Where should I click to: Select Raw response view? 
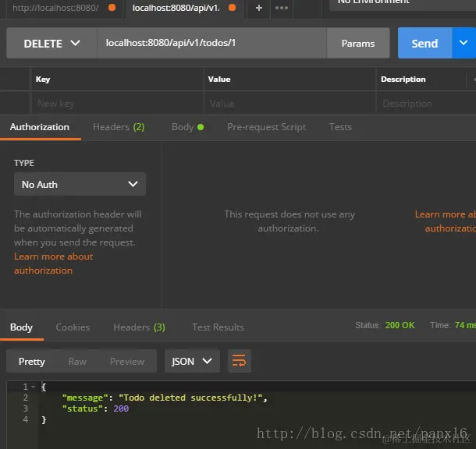coord(77,361)
